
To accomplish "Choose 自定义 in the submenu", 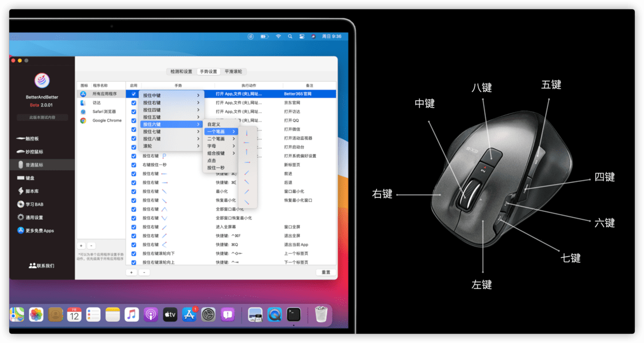I will point(221,124).
